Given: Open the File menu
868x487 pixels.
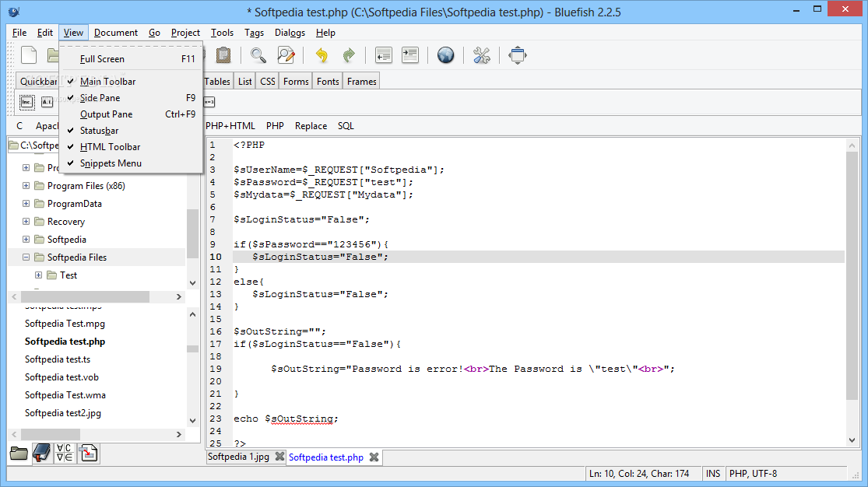Looking at the screenshot, I should (19, 33).
